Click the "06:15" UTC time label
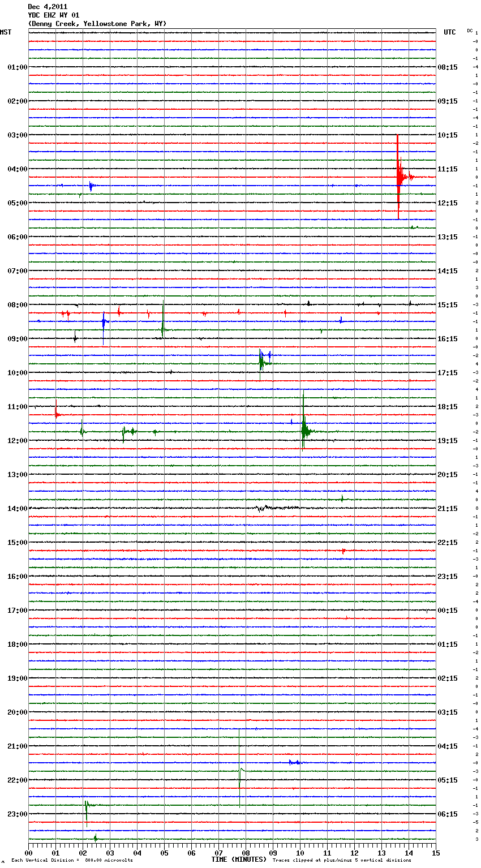This screenshot has height=868, width=481. tap(448, 814)
